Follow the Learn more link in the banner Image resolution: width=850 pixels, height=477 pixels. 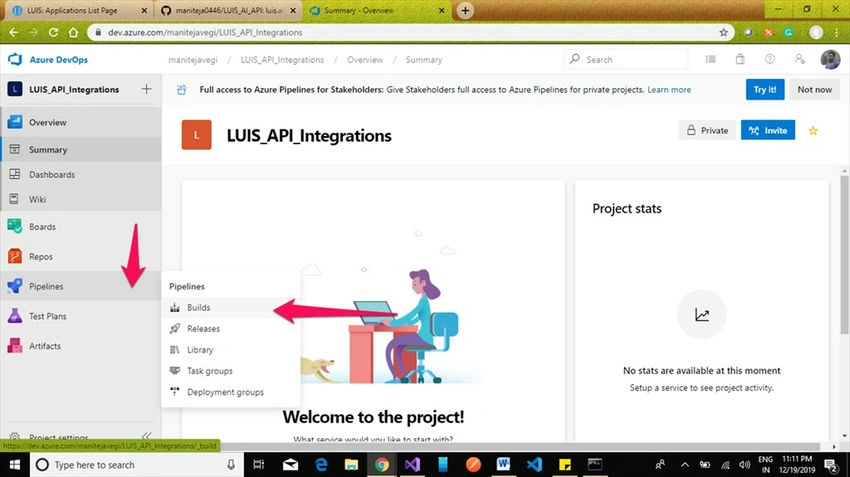(x=669, y=89)
